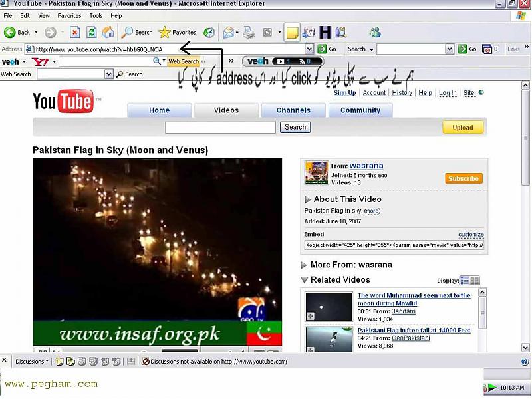Viewport: 532px width, 399px height.
Task: Open the View menu
Action: (44, 15)
